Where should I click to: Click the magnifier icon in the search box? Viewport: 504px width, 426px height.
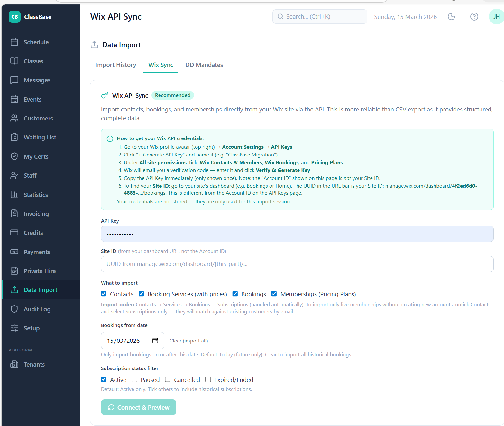(x=280, y=16)
